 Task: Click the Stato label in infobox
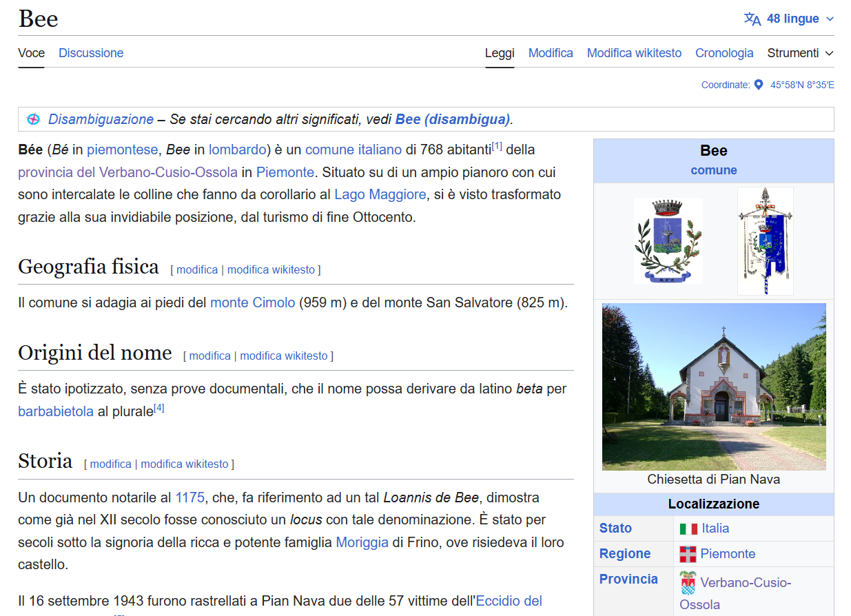tap(615, 528)
